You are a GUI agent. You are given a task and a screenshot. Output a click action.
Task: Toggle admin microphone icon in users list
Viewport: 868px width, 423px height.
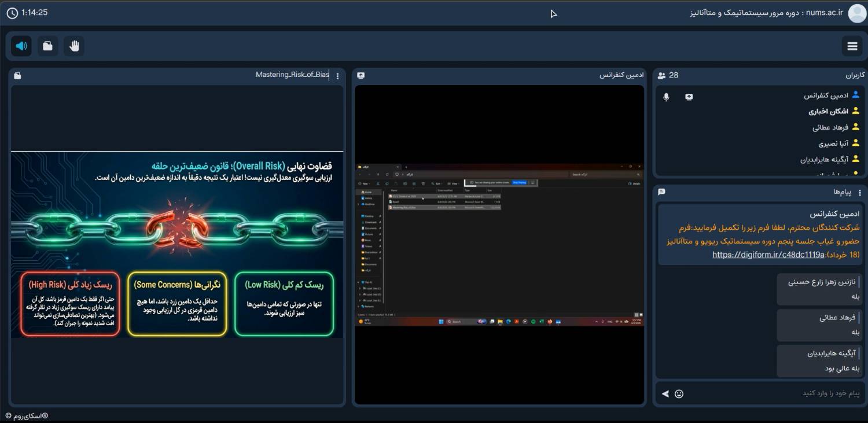tap(667, 97)
